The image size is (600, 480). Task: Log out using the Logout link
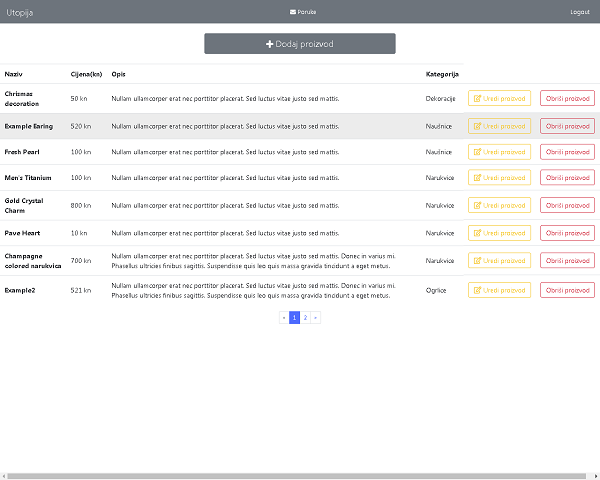point(580,12)
